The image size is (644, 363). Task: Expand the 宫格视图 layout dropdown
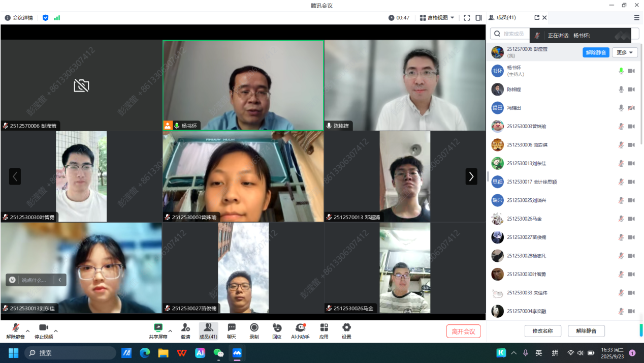437,18
